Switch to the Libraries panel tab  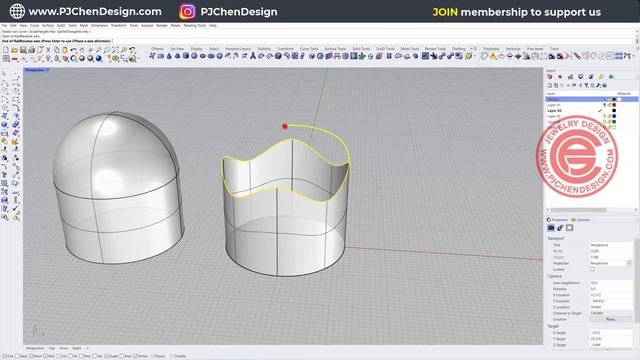click(581, 220)
